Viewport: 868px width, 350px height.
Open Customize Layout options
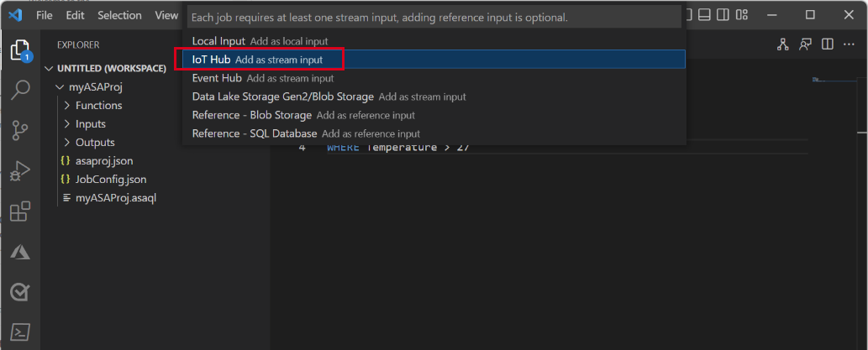click(743, 15)
